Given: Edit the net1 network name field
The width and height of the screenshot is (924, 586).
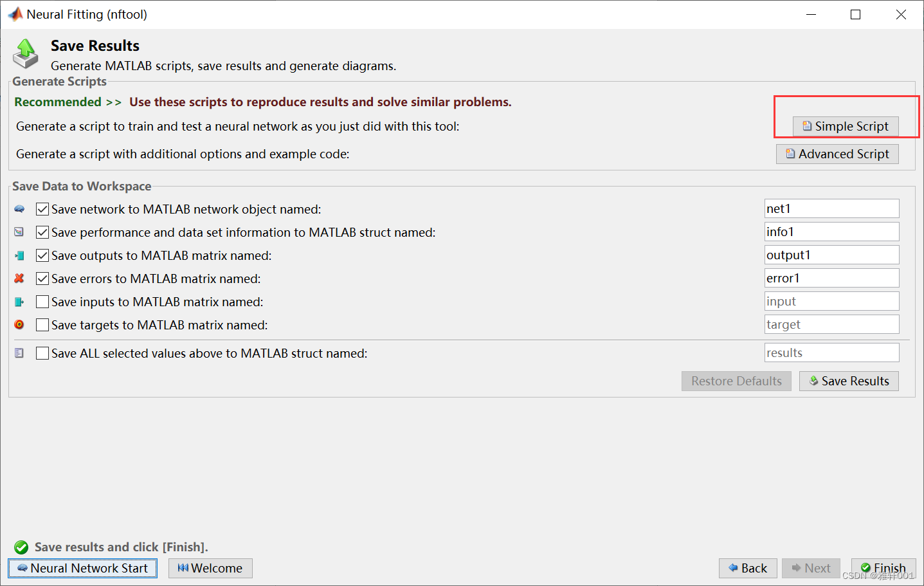Looking at the screenshot, I should click(x=831, y=208).
